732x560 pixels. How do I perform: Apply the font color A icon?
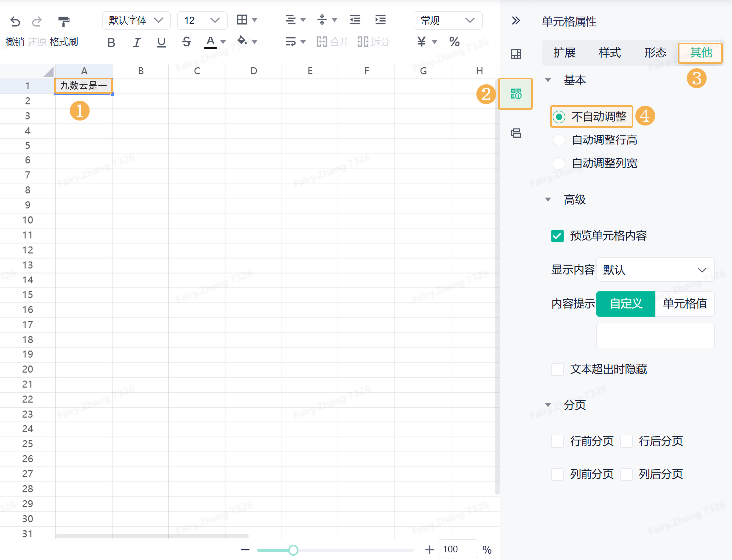211,42
